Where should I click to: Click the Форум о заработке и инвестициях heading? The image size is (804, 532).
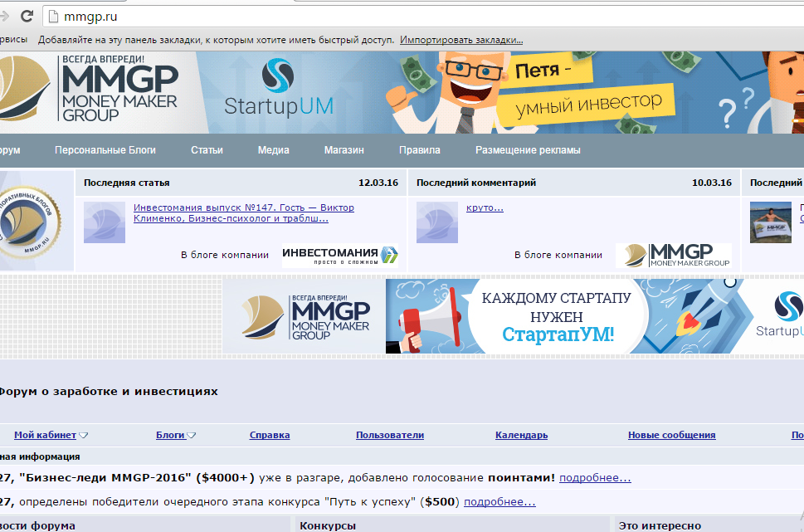tap(108, 392)
